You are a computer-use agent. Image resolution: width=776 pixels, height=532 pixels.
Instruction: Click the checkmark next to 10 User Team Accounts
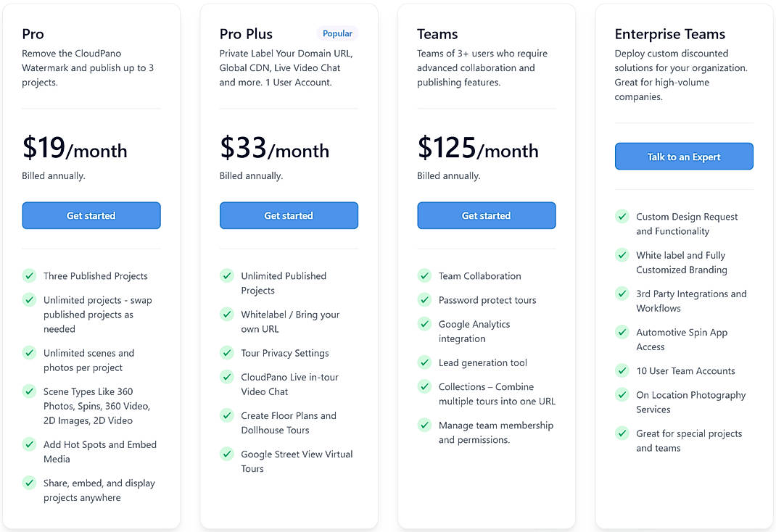(622, 370)
